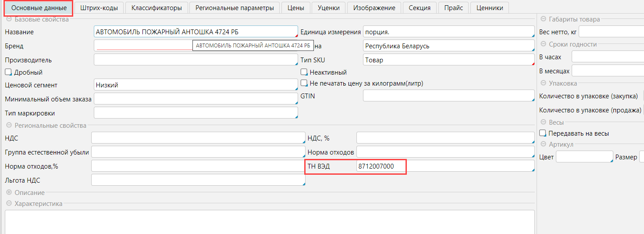Open the Ценовой сегмент field
This screenshot has height=234, width=644.
(196, 85)
